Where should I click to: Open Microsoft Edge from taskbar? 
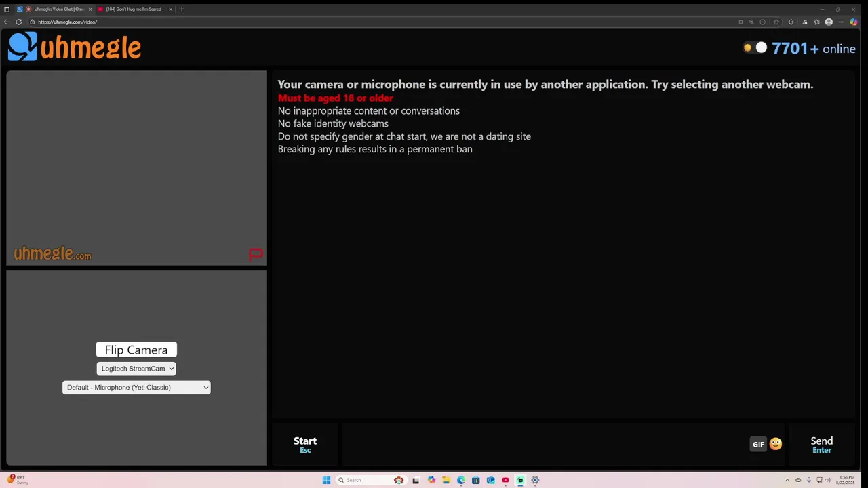(x=461, y=480)
